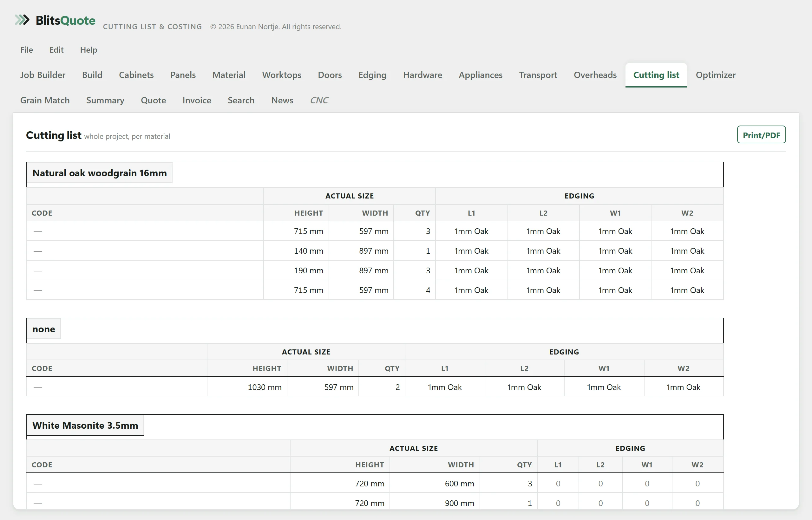Go to the Overheads tab
This screenshot has height=520, width=812.
(x=595, y=75)
